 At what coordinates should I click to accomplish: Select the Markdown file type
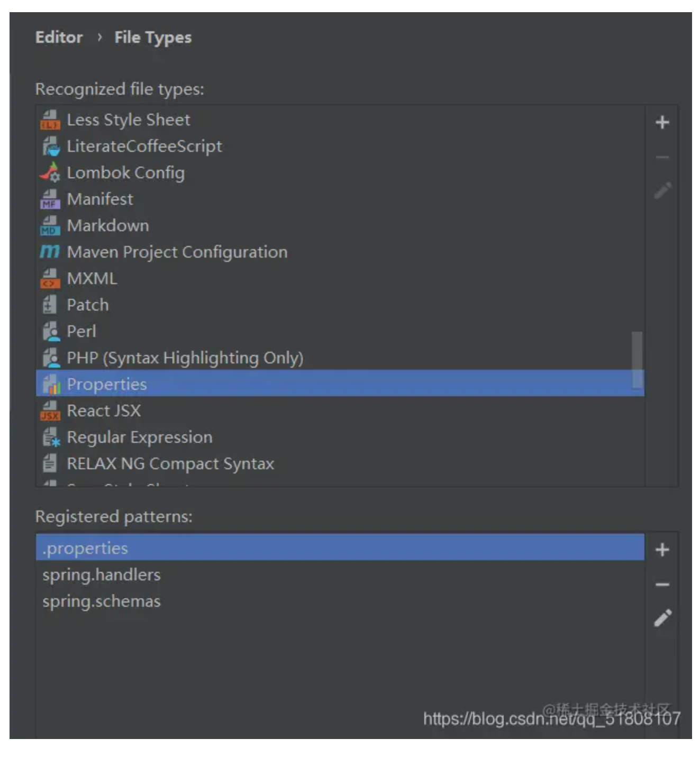tap(108, 226)
